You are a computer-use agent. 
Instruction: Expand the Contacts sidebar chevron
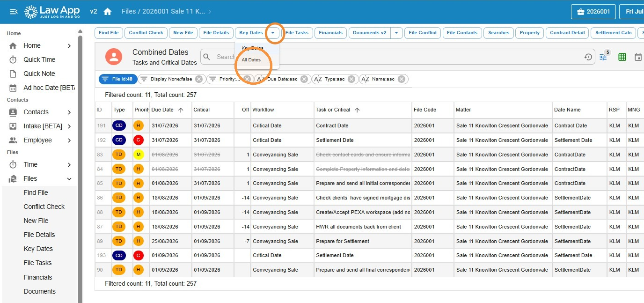[69, 112]
